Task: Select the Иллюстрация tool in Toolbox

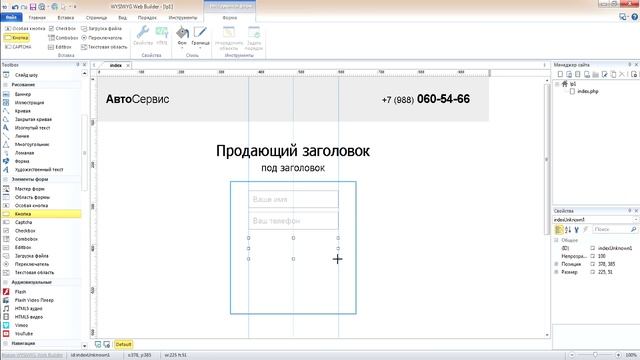Action: point(29,103)
